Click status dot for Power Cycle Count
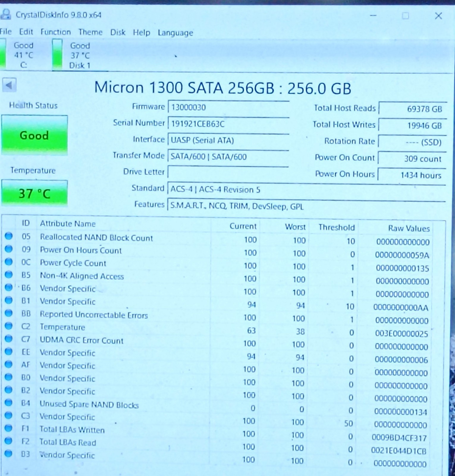The height and width of the screenshot is (476, 455). tap(9, 262)
